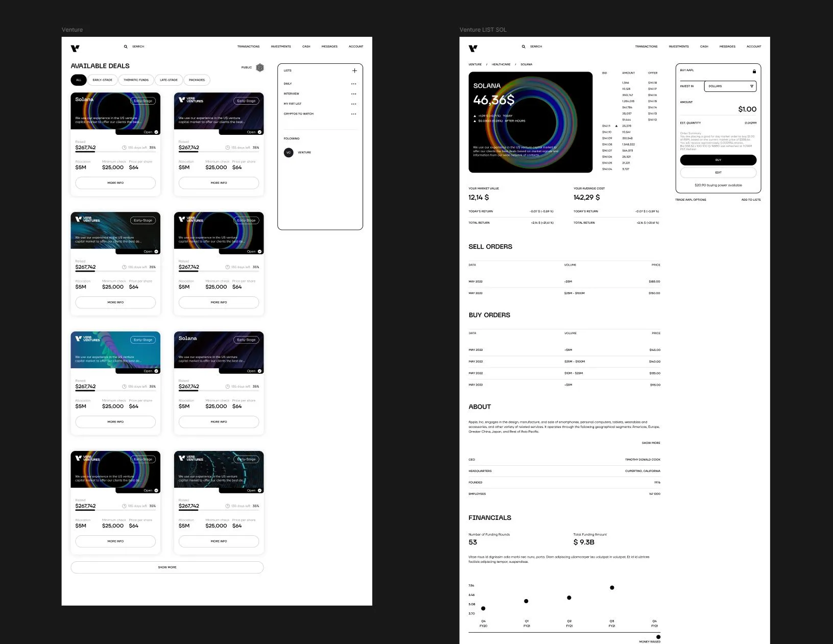
Task: Open Messages in the Venture LIST SOL nav
Action: click(x=727, y=46)
